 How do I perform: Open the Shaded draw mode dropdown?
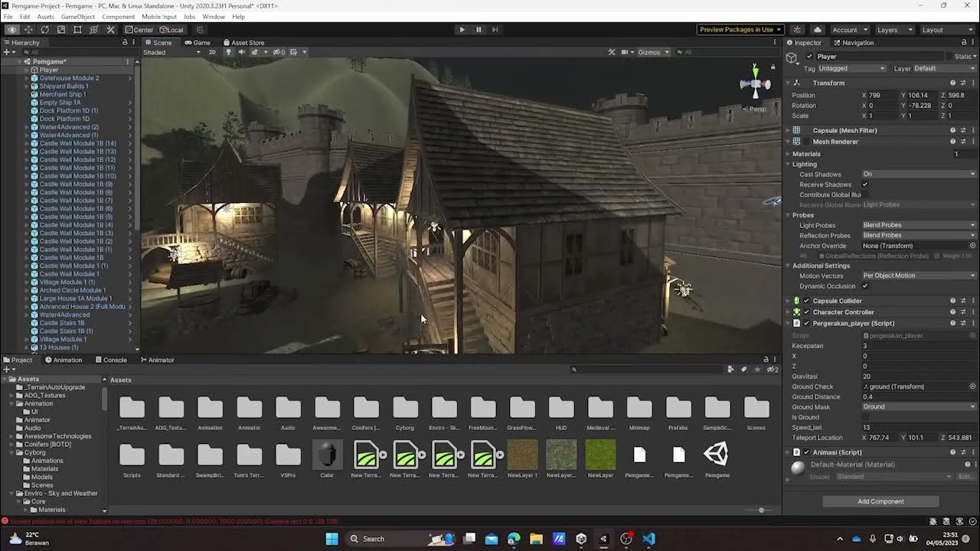(171, 52)
